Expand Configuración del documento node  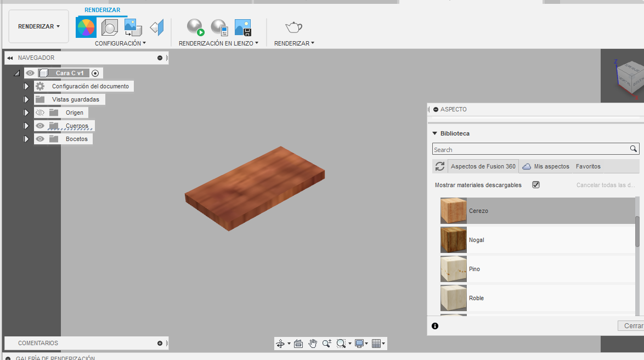pyautogui.click(x=26, y=86)
